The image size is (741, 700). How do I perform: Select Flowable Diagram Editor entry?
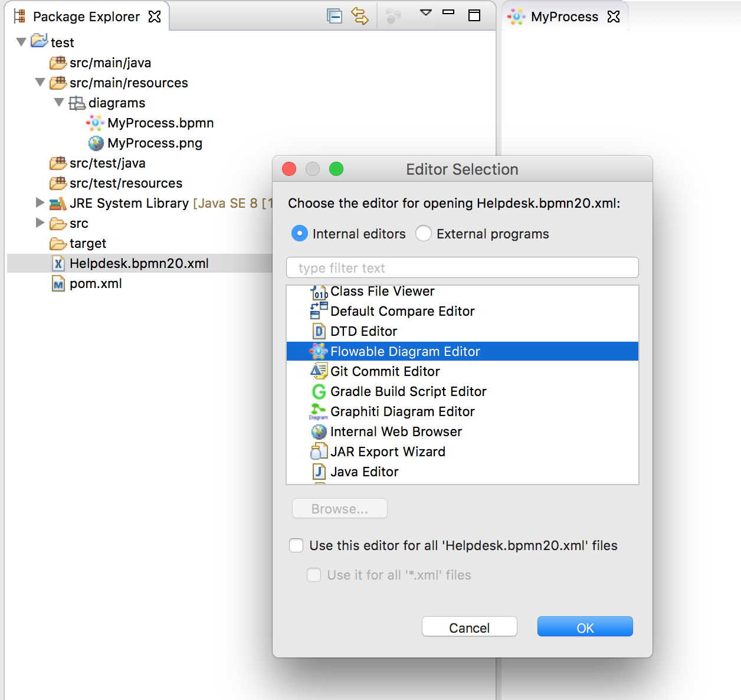point(463,351)
